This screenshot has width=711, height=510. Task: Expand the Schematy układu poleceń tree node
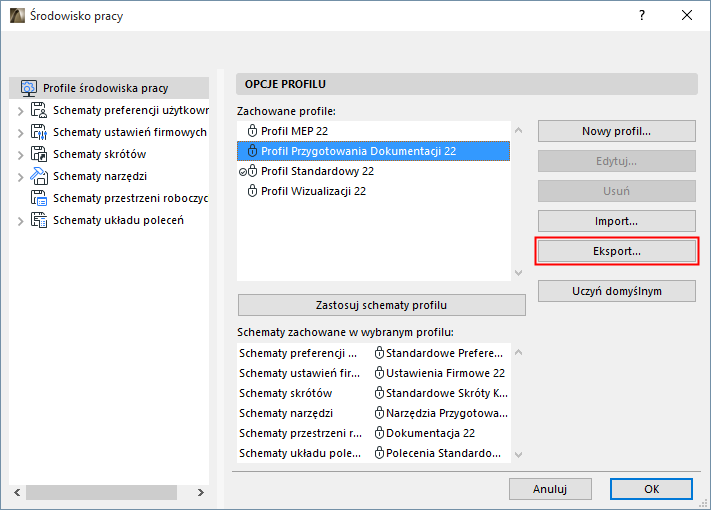click(x=20, y=220)
